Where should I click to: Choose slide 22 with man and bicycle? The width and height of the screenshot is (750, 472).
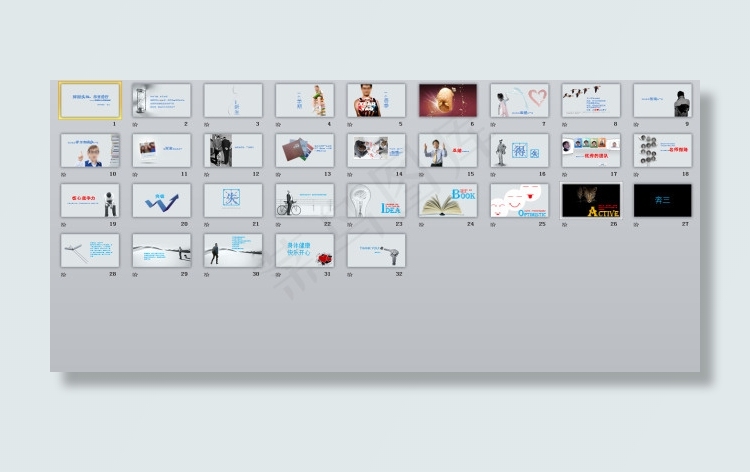(x=304, y=200)
